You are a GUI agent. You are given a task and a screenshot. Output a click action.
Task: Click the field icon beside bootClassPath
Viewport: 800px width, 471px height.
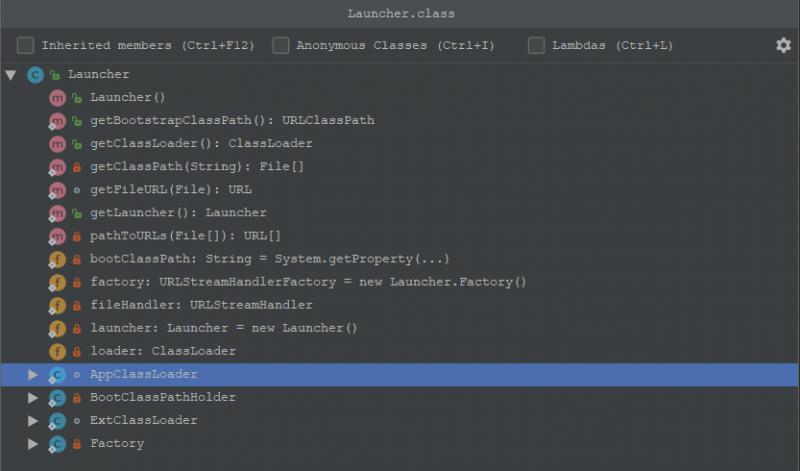click(x=57, y=259)
